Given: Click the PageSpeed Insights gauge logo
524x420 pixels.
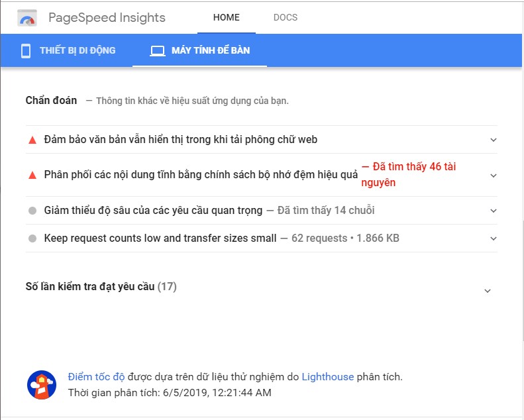Looking at the screenshot, I should tap(27, 18).
